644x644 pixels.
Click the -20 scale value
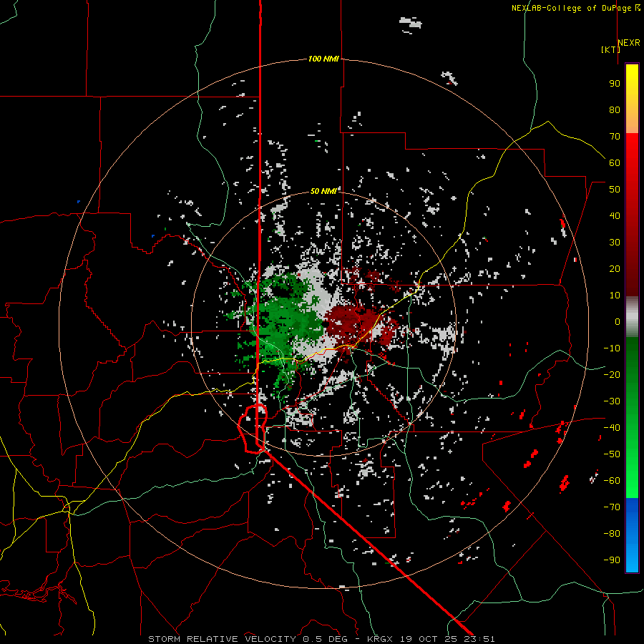click(612, 375)
